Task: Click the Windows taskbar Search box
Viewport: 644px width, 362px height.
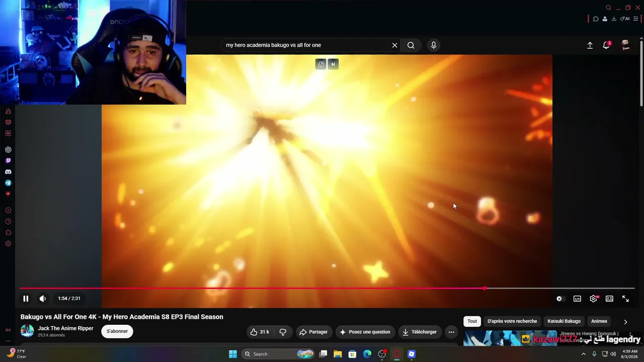Action: [x=278, y=354]
